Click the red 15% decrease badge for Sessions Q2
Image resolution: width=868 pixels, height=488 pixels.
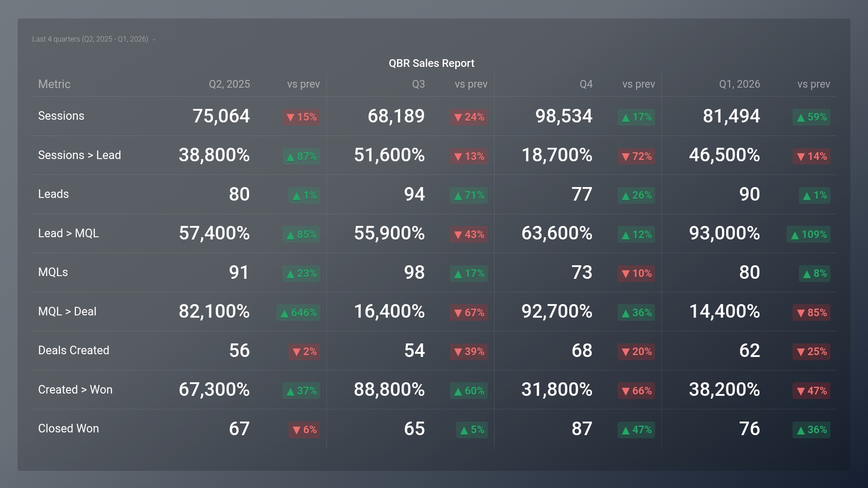(x=301, y=117)
